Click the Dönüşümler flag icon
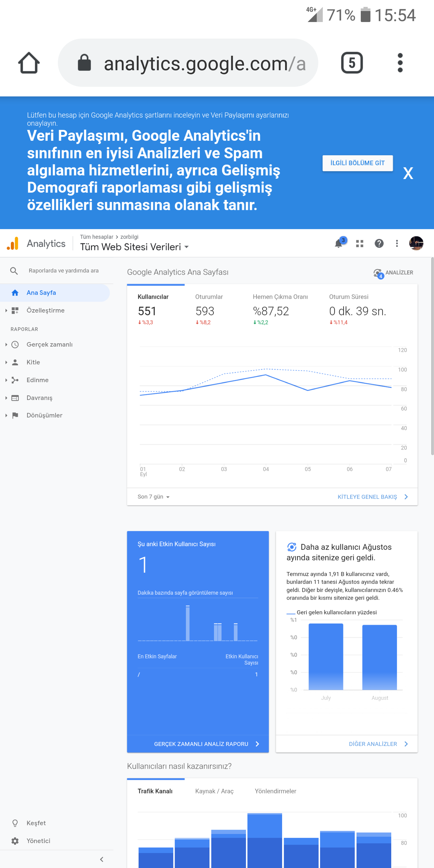The height and width of the screenshot is (868, 434). pos(15,415)
